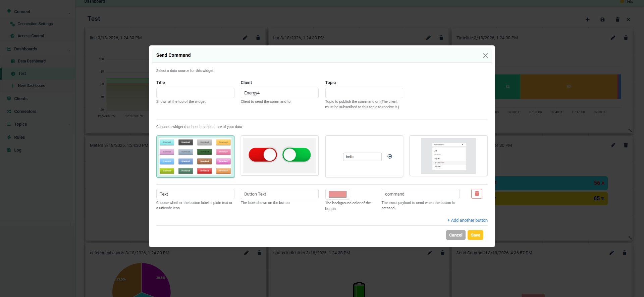644x297 pixels.
Task: Delete the line widget
Action: [258, 38]
